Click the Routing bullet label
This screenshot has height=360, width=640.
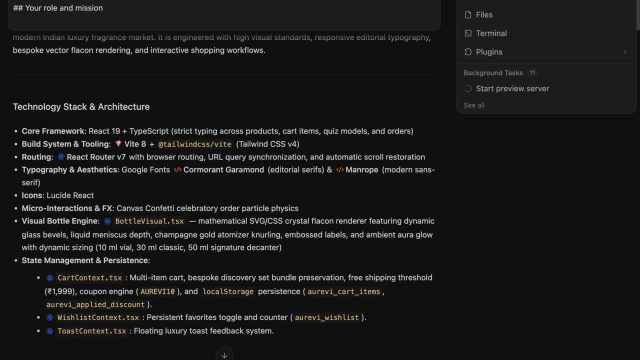(x=38, y=157)
